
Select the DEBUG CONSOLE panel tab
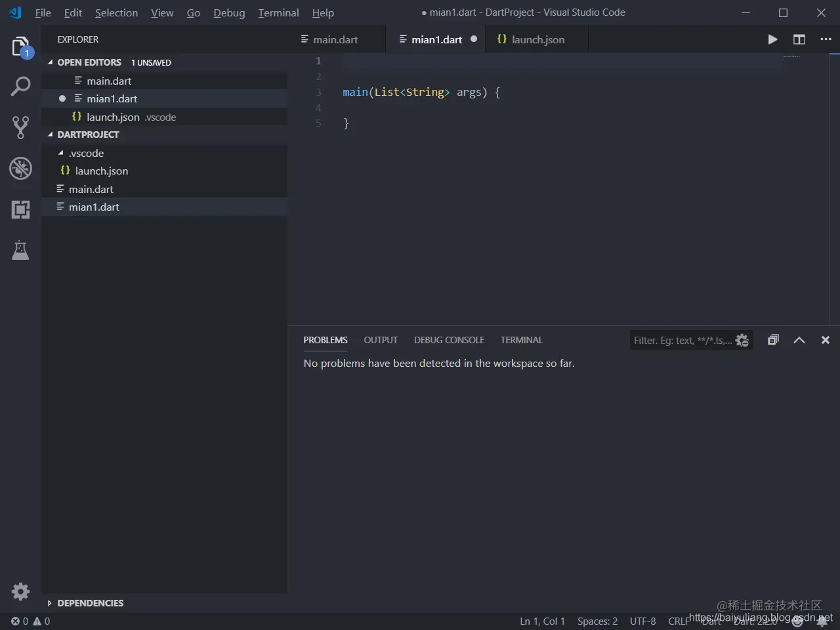click(449, 340)
